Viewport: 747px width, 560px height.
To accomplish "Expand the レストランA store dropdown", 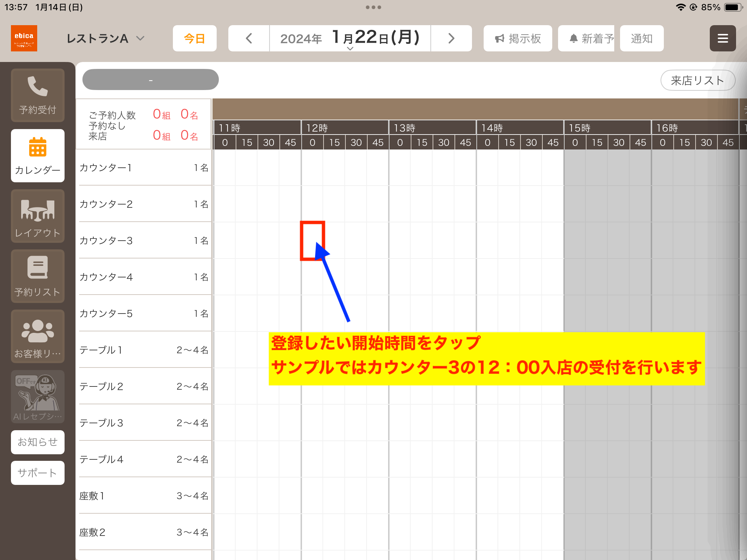I will (x=106, y=38).
